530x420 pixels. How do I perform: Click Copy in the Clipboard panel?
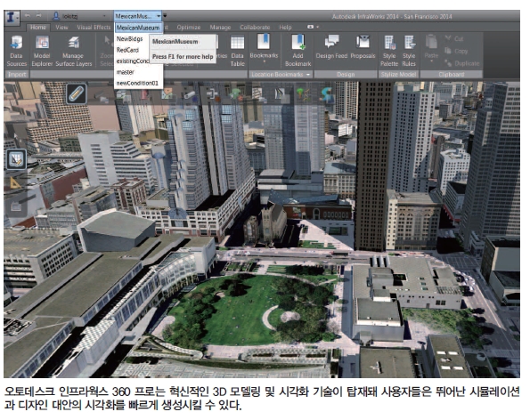pyautogui.click(x=456, y=51)
